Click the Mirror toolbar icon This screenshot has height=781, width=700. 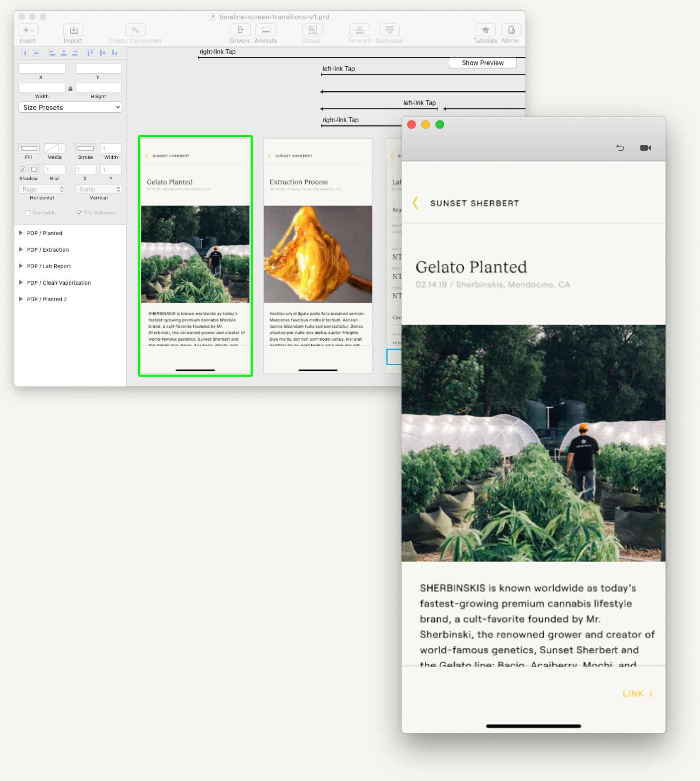pyautogui.click(x=511, y=30)
